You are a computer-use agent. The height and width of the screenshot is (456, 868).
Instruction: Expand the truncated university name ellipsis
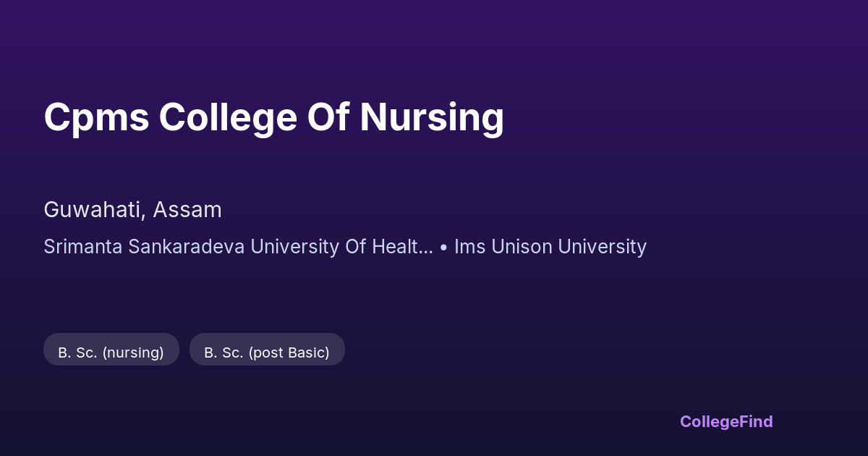(426, 250)
